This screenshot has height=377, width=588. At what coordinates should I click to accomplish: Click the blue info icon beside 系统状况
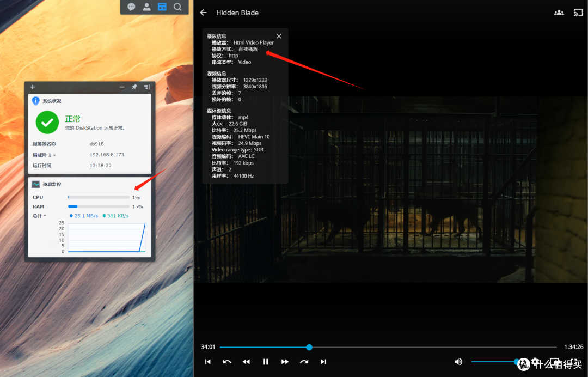[35, 101]
